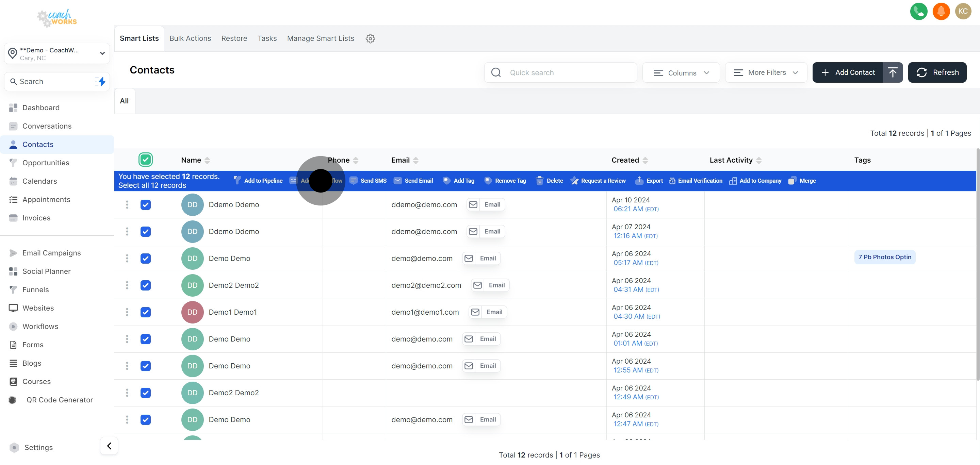Uncheck the first Ddemo Ddemo row checkbox

pyautogui.click(x=145, y=204)
